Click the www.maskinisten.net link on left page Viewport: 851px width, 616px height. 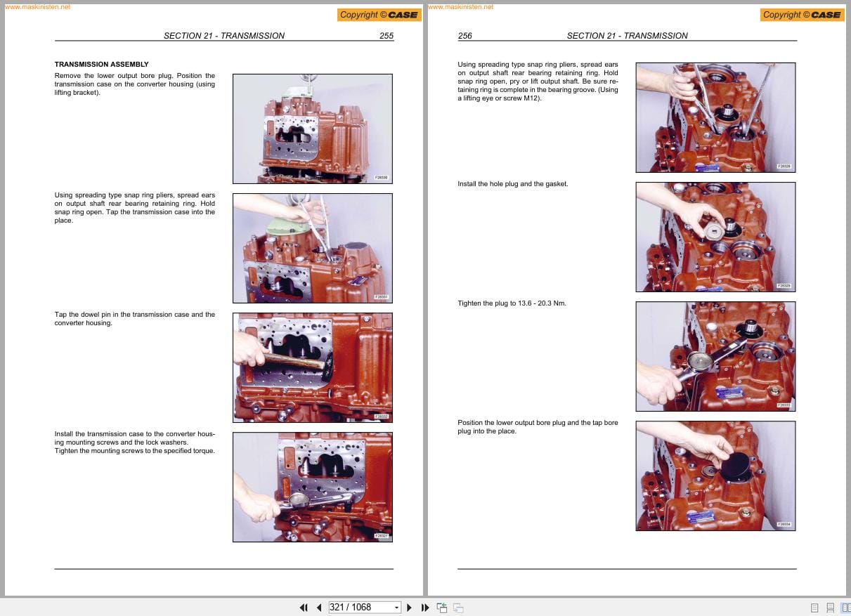tap(37, 6)
